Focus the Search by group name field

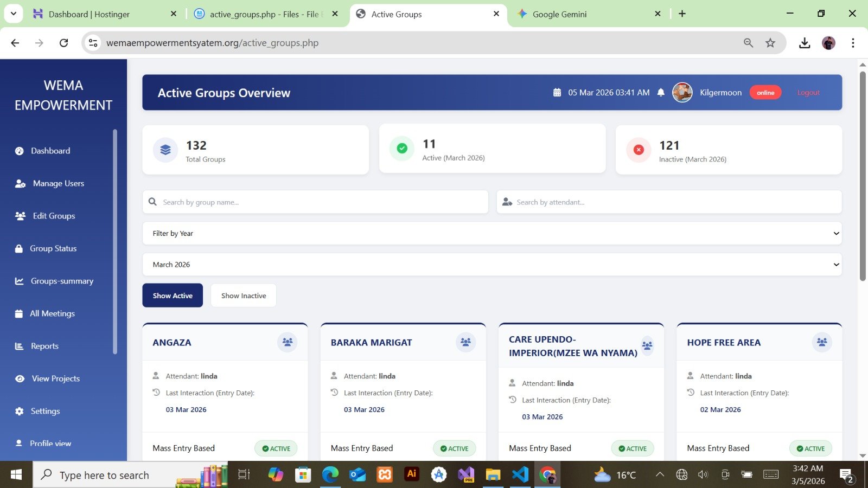[320, 202]
